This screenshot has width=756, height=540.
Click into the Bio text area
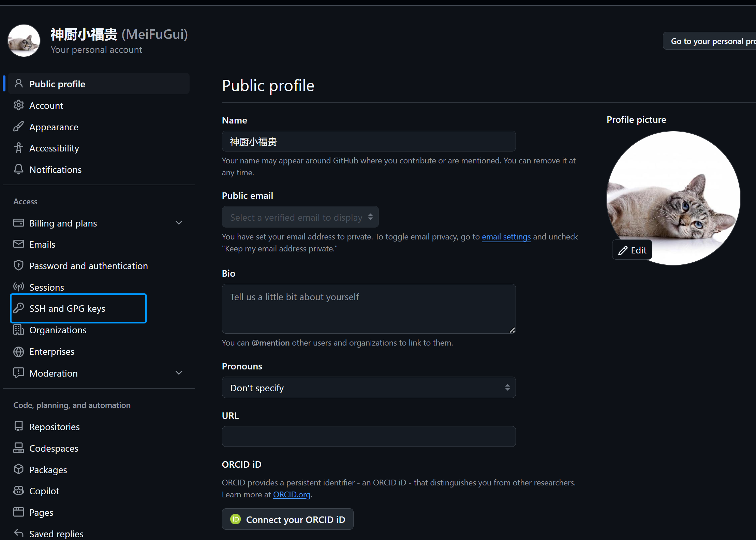[x=368, y=308]
